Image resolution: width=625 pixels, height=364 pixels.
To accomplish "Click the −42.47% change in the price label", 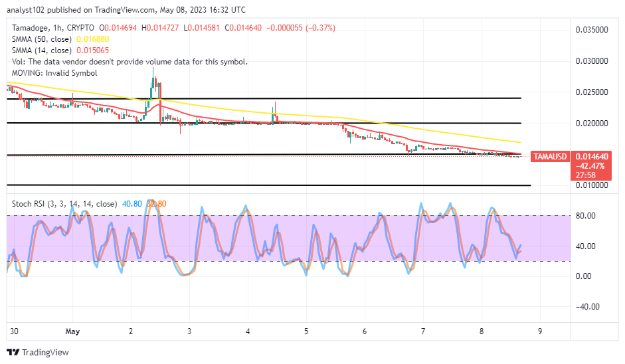I will tap(590, 166).
